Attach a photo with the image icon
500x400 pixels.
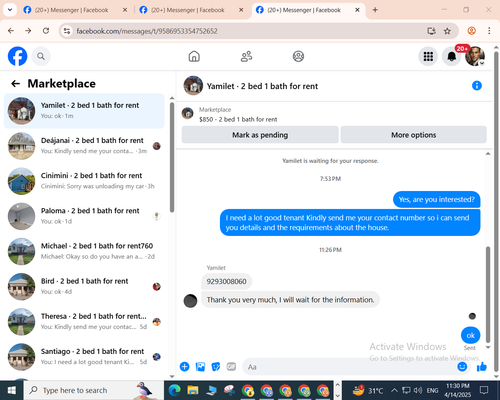pos(200,367)
